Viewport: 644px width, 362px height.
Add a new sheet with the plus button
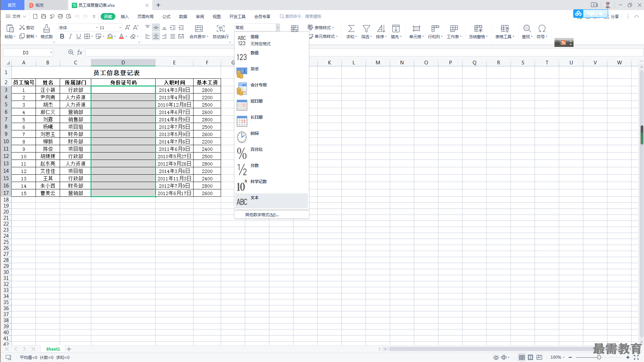(x=69, y=349)
